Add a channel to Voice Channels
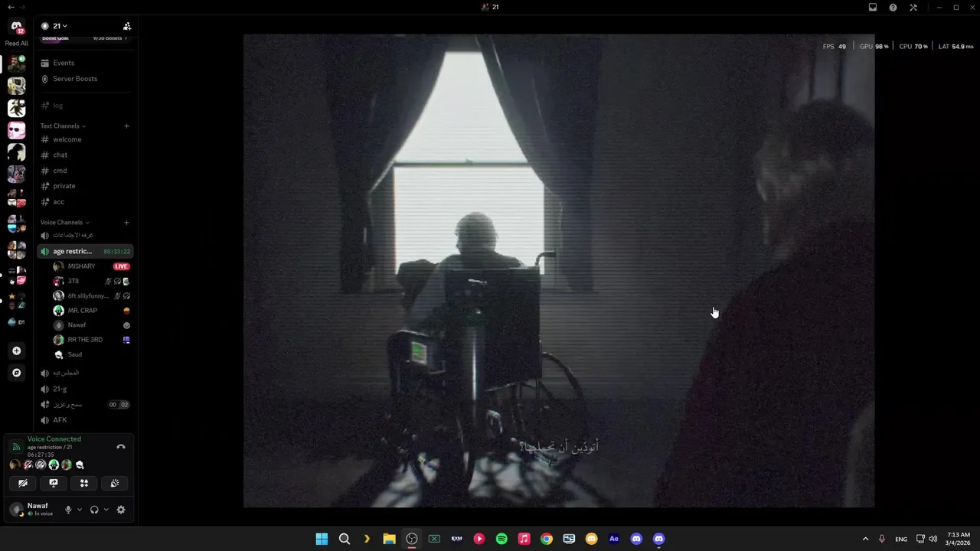 126,222
